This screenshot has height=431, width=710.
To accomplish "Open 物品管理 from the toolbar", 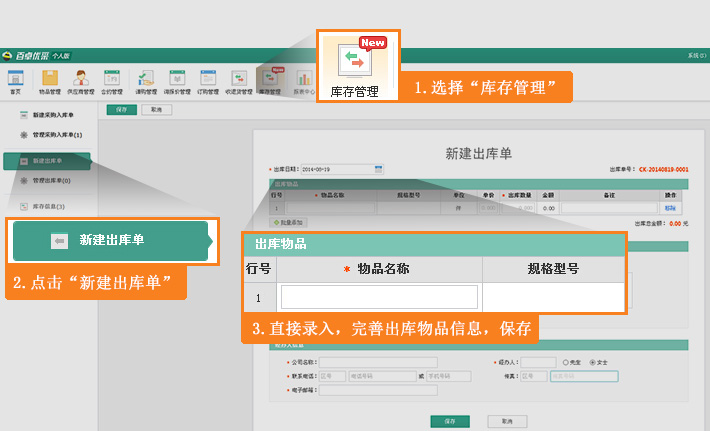I will 49,80.
